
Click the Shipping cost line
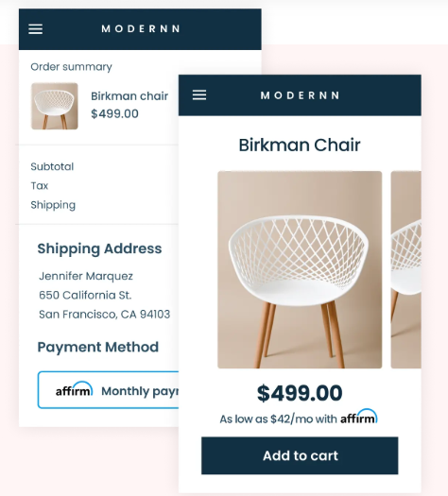(x=53, y=205)
